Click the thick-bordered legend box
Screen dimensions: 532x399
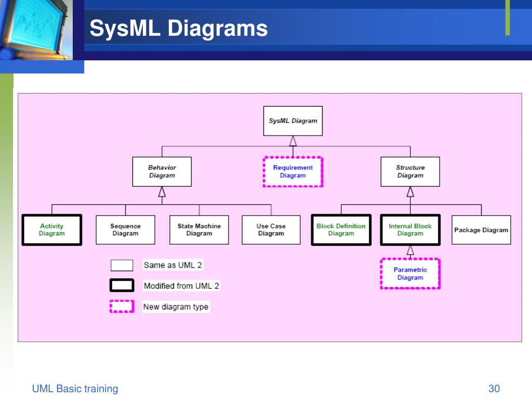tap(122, 285)
